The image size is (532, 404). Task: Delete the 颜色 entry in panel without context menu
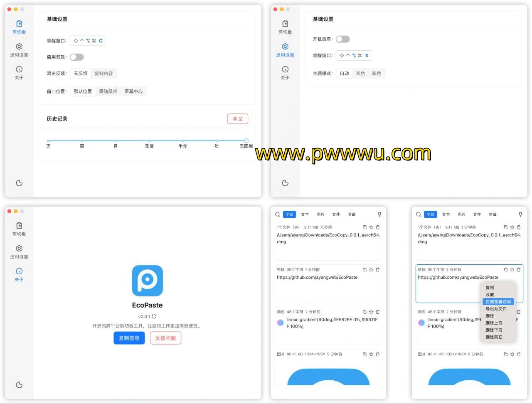click(x=378, y=312)
